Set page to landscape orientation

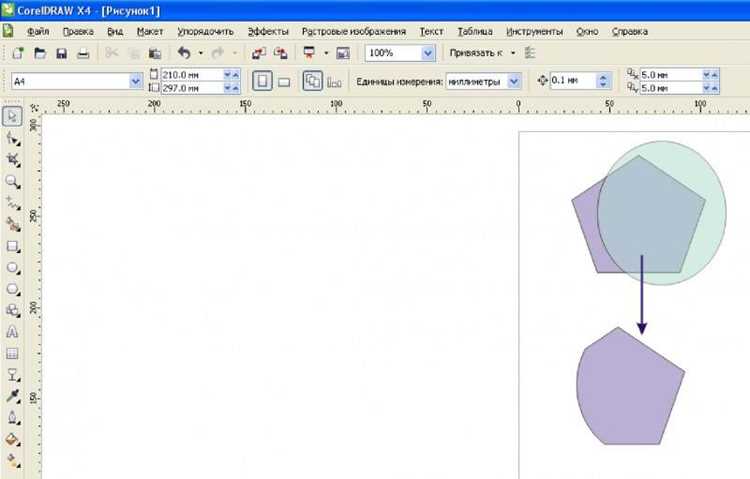(x=284, y=82)
